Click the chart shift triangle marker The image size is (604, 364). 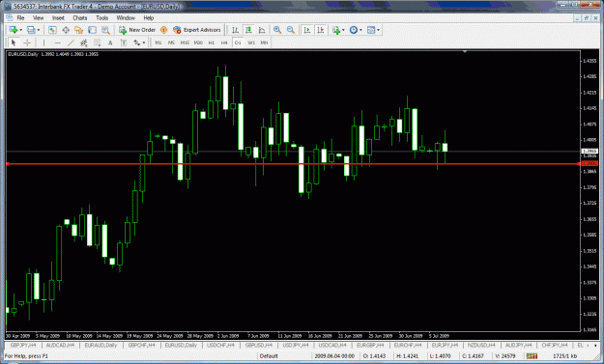[465, 51]
